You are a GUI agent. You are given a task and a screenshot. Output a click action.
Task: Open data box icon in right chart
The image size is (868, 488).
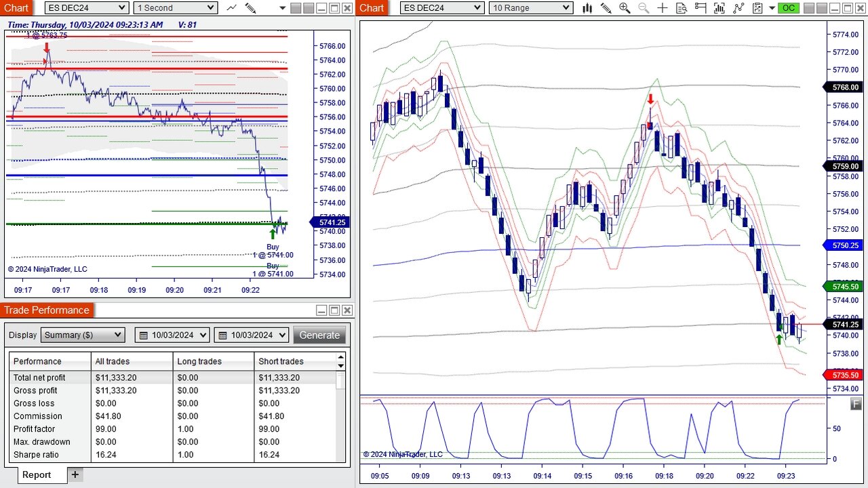pyautogui.click(x=682, y=8)
